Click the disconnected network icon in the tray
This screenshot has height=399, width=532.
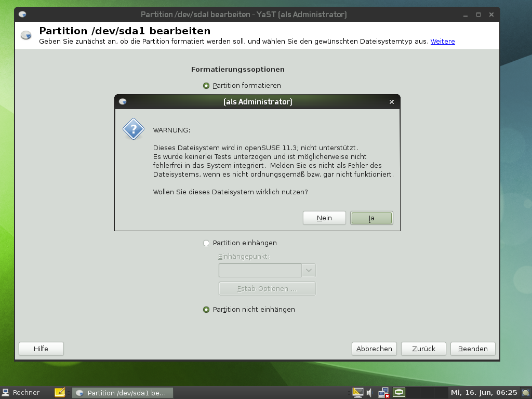[x=383, y=392]
